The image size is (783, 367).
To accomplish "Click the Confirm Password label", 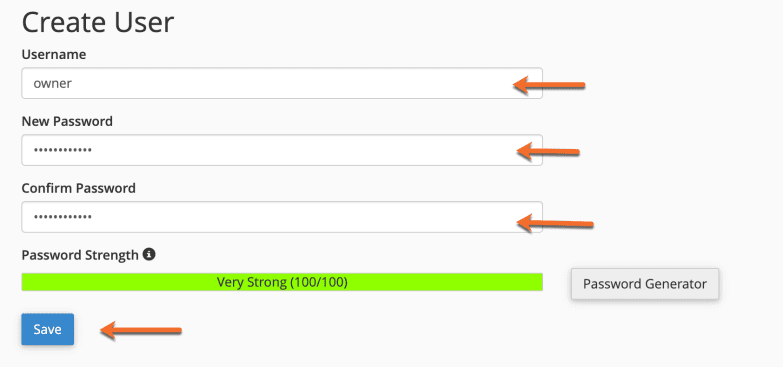I will pos(78,188).
